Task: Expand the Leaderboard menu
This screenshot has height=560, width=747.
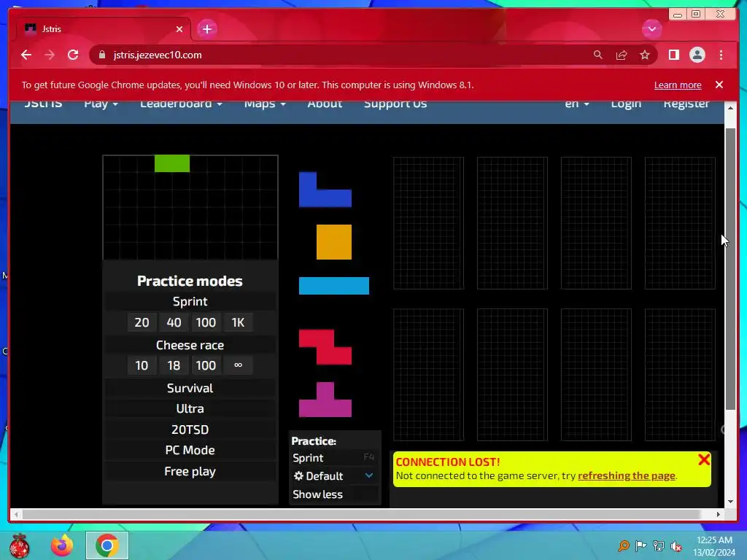Action: coord(181,104)
